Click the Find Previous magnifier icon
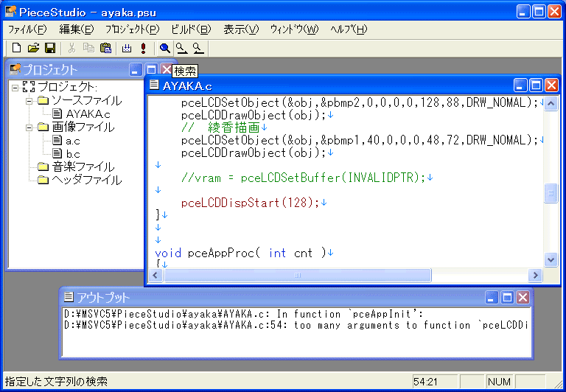This screenshot has width=566, height=392. tap(198, 48)
